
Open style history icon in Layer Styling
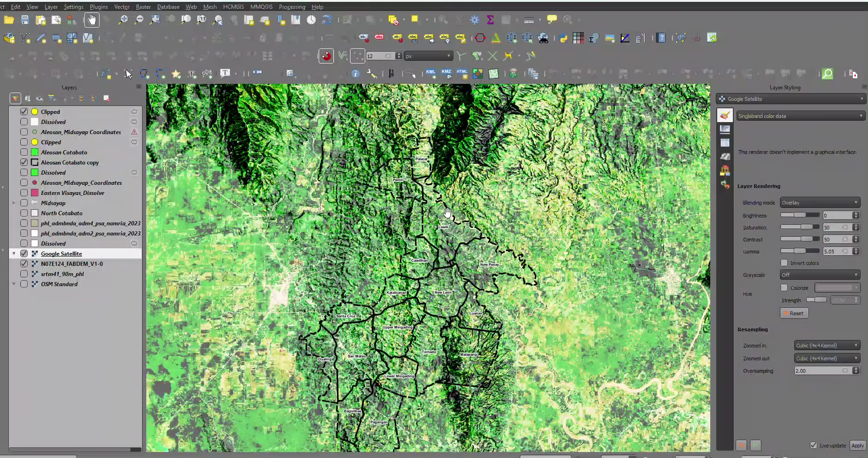pyautogui.click(x=725, y=185)
